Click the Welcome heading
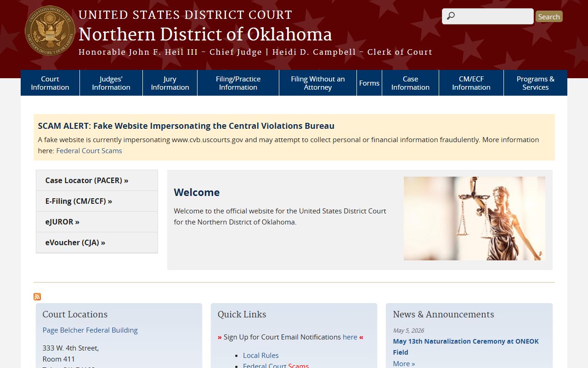This screenshot has width=588, height=368. [197, 192]
